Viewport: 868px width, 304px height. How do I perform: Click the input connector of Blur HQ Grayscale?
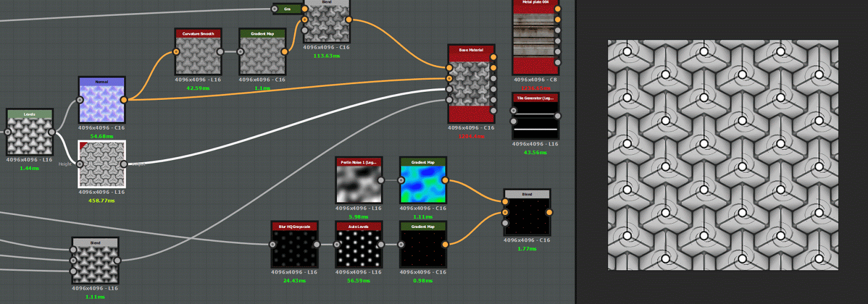pos(272,244)
